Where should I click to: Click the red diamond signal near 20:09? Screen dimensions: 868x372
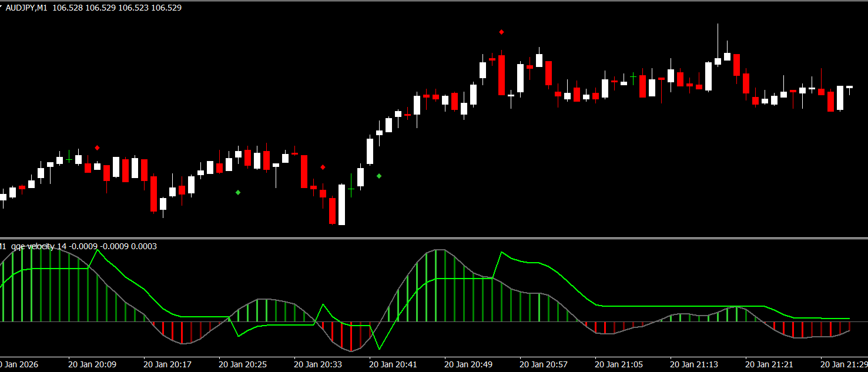(x=97, y=148)
